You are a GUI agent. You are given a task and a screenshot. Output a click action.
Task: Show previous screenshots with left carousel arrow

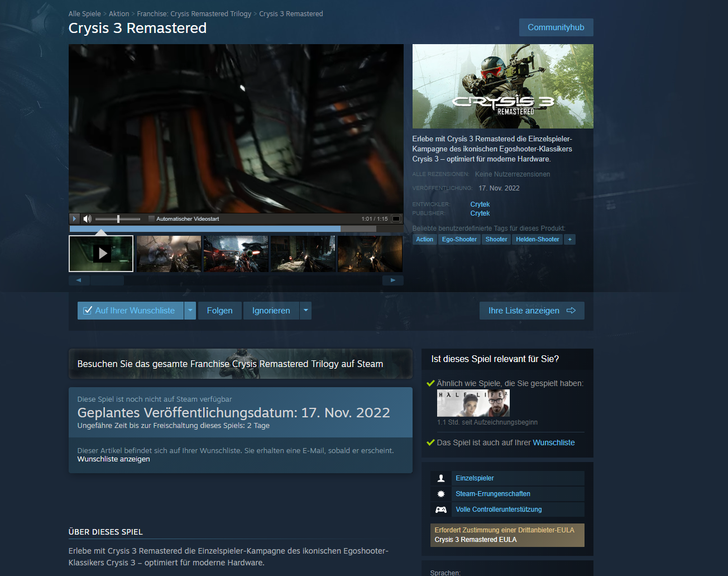pos(79,280)
